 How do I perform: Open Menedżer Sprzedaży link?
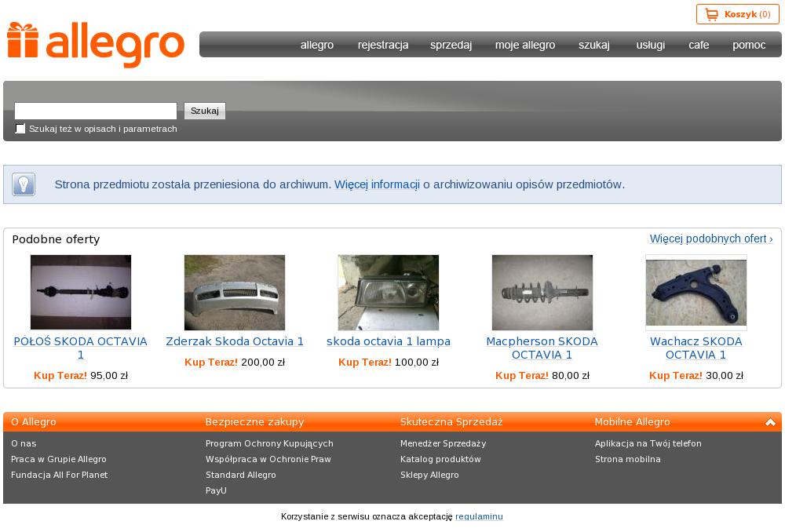pyautogui.click(x=443, y=443)
